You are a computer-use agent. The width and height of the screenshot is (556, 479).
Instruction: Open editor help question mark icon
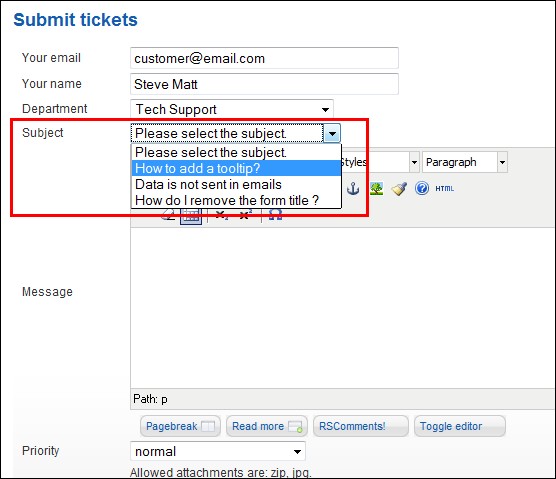[422, 188]
